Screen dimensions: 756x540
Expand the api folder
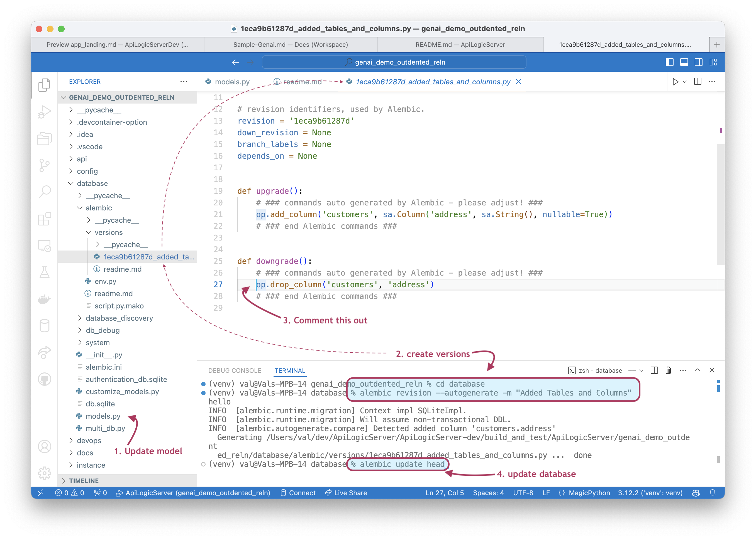click(127, 159)
